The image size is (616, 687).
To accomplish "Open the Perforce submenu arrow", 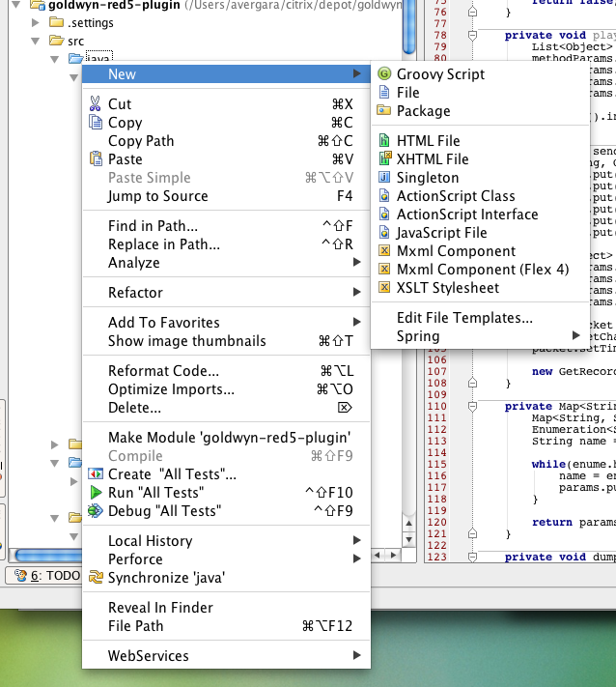I will [x=357, y=558].
